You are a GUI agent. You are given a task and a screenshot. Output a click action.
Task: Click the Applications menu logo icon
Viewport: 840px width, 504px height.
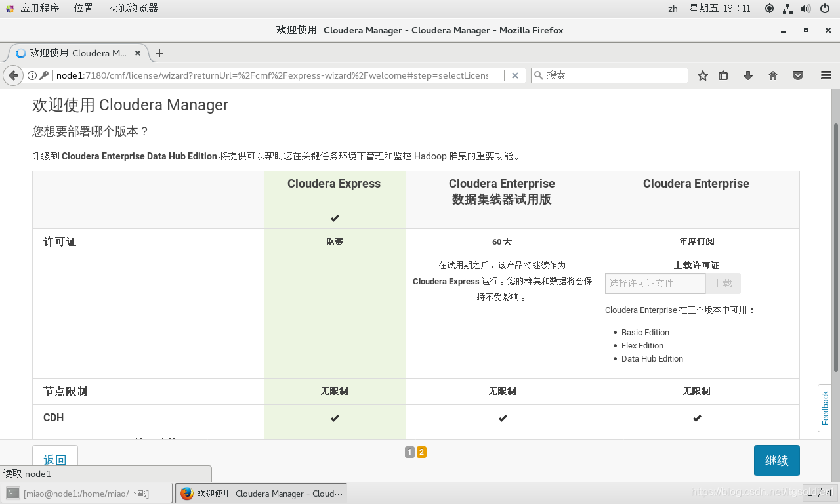tap(10, 9)
